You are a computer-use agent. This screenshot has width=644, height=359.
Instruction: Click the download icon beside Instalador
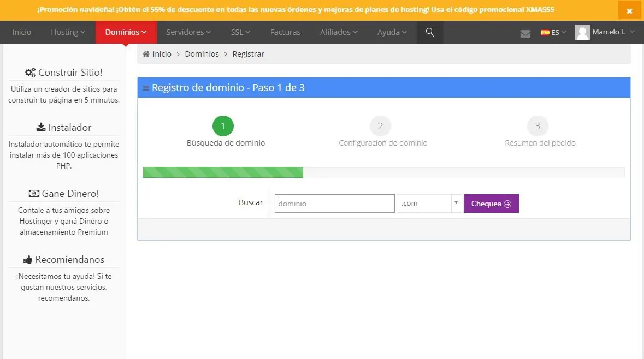40,127
